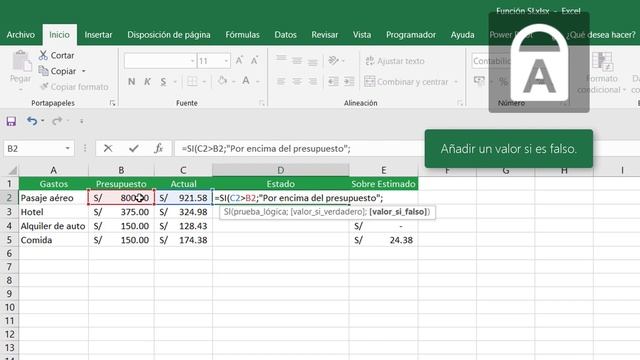
Task: Confirm formula with checkmark button
Action: click(x=133, y=149)
